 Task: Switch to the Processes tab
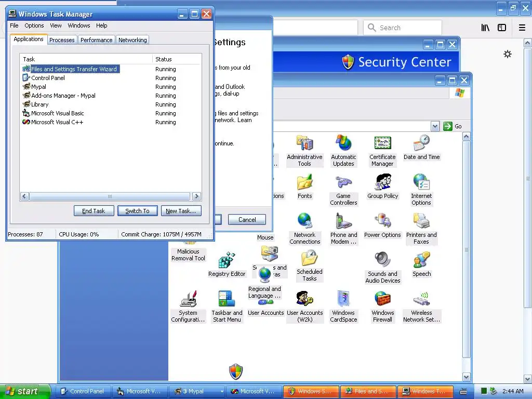click(62, 40)
